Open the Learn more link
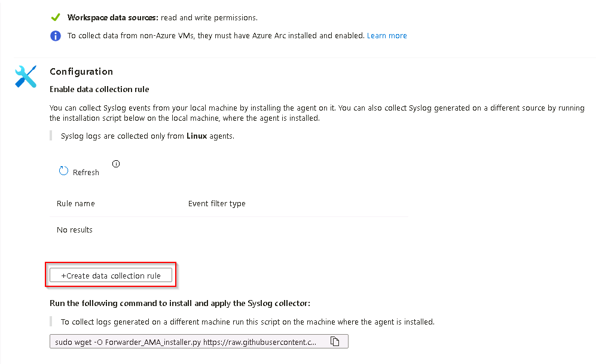The image size is (611, 364). [387, 36]
